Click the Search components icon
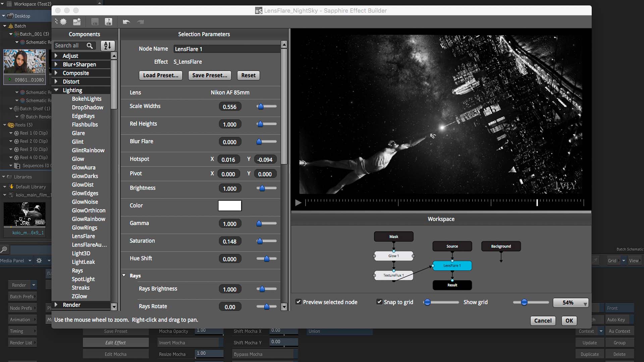Image resolution: width=644 pixels, height=362 pixels. tap(90, 45)
